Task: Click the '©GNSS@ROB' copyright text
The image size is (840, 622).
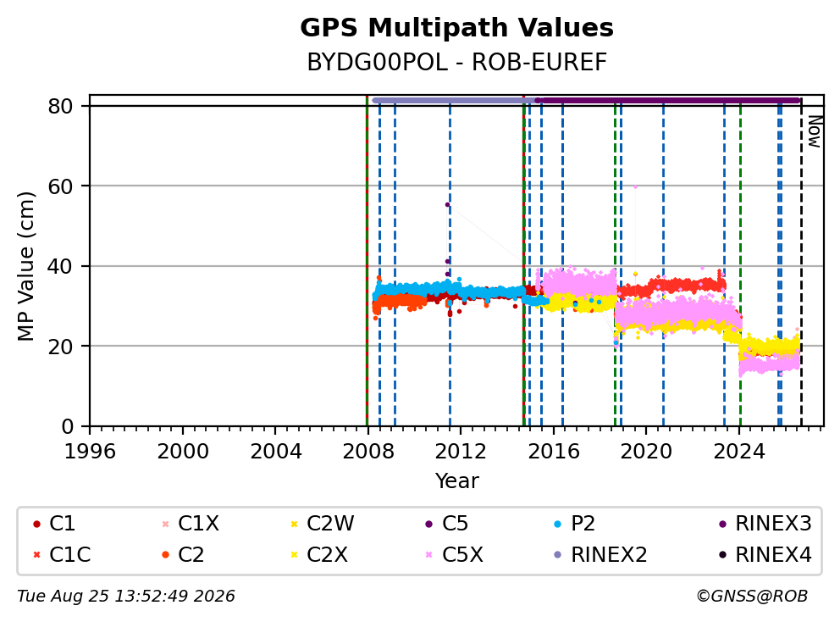Action: [x=752, y=597]
